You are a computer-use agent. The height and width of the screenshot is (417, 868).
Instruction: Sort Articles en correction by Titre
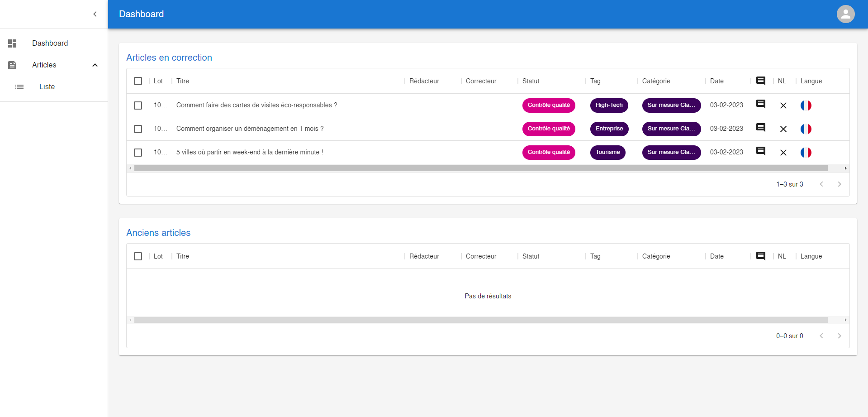(x=183, y=81)
